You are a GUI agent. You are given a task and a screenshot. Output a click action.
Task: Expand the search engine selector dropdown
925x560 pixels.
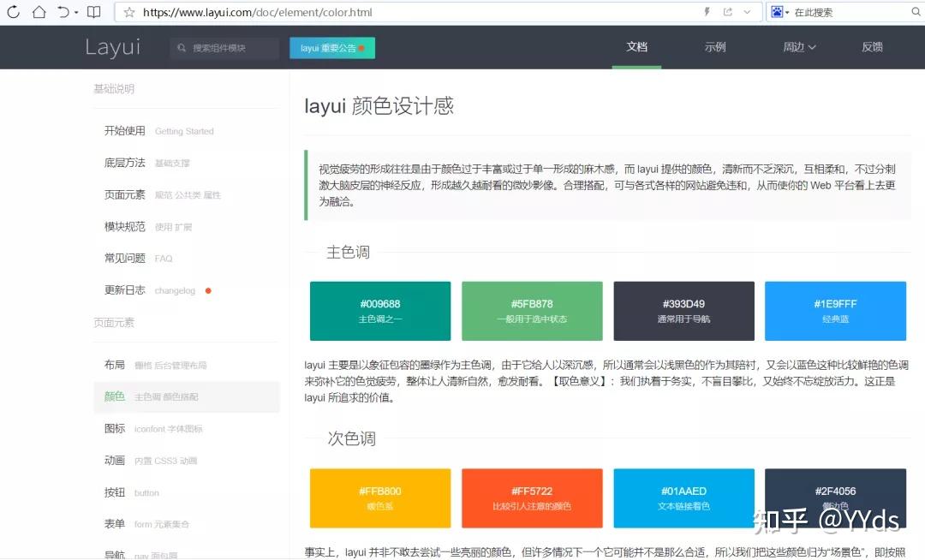click(x=787, y=12)
